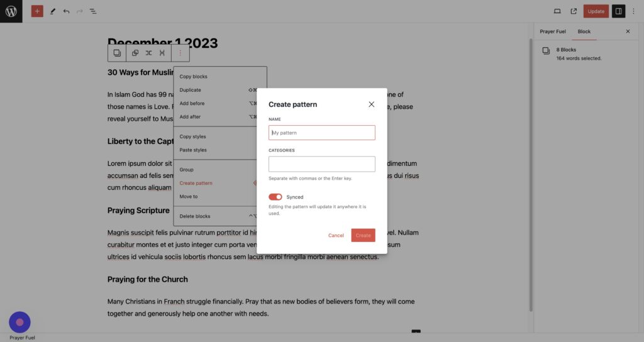Click the laptop preview view icon
The width and height of the screenshot is (644, 342).
pos(557,11)
